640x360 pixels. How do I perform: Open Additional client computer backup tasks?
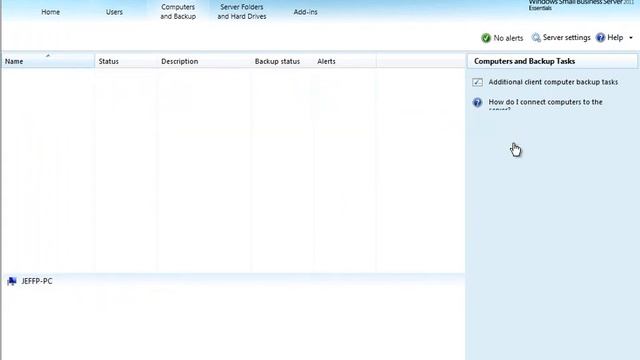click(x=553, y=82)
